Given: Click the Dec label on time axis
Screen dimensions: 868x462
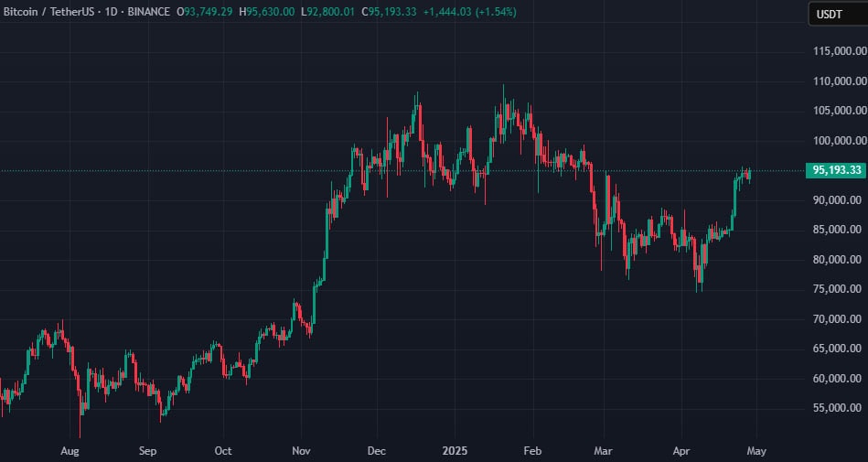Looking at the screenshot, I should (377, 451).
